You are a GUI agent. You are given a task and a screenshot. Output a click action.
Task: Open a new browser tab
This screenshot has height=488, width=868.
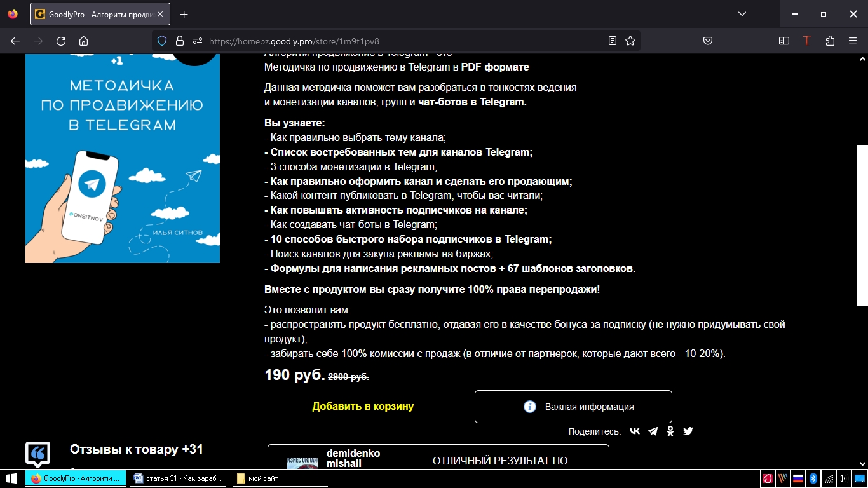tap(184, 14)
